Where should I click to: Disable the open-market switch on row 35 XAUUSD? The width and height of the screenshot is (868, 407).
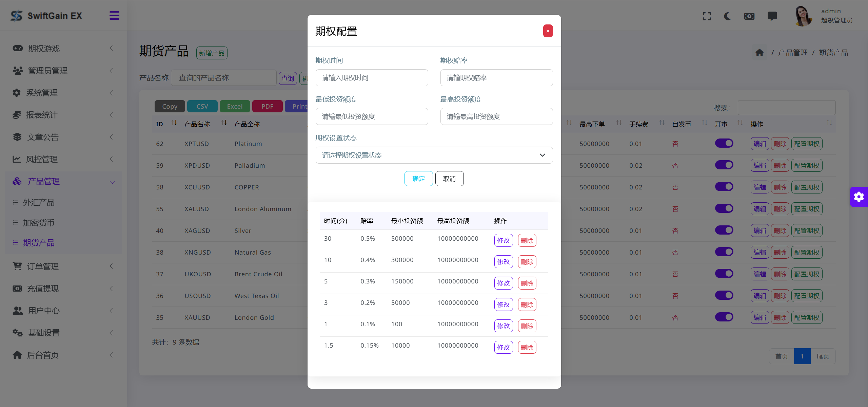pyautogui.click(x=724, y=317)
